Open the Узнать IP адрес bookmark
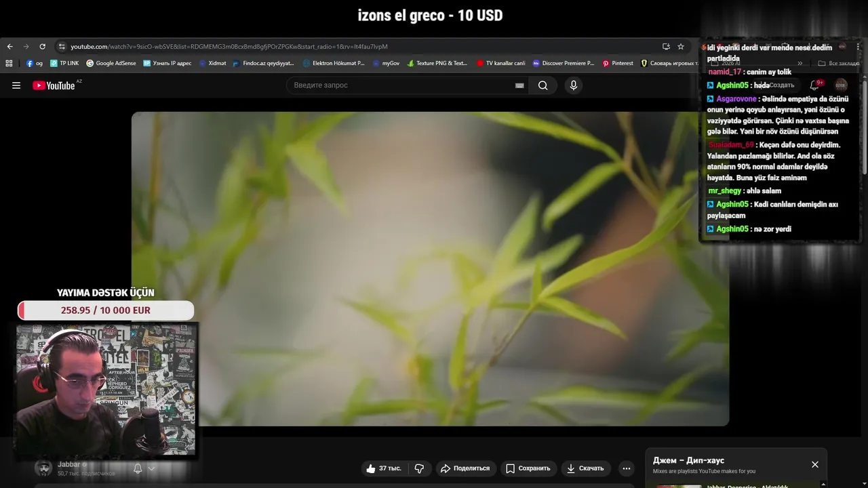Viewport: 868px width, 488px height. (167, 63)
